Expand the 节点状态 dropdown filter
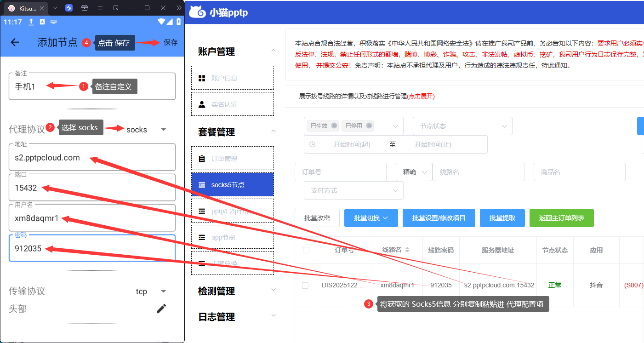This screenshot has width=644, height=343. coord(462,126)
